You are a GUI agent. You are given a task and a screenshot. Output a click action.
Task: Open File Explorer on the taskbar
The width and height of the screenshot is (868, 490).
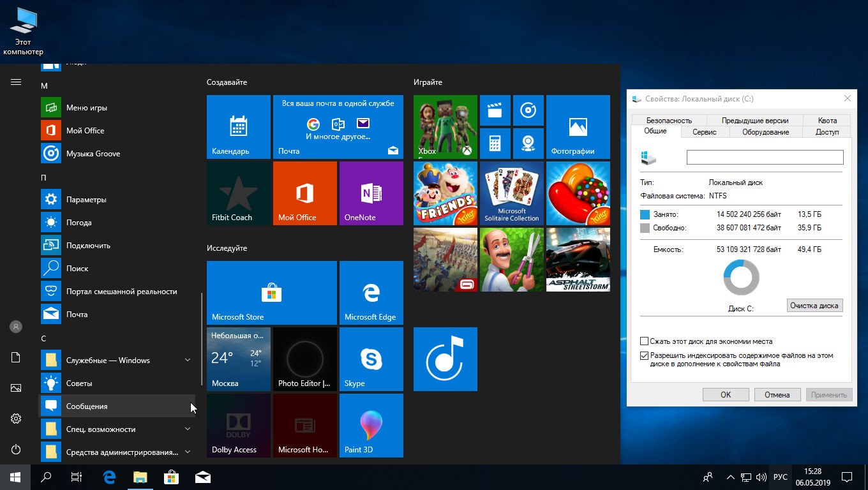[x=140, y=477]
